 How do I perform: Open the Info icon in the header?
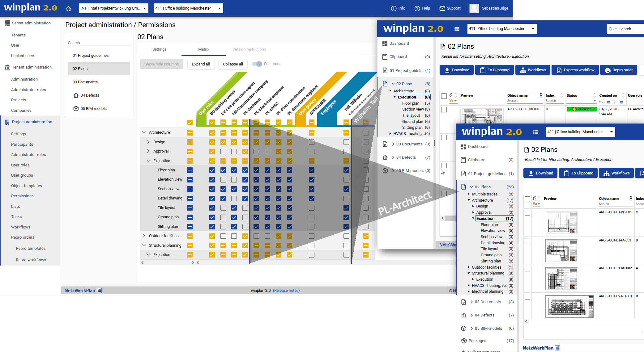click(394, 8)
